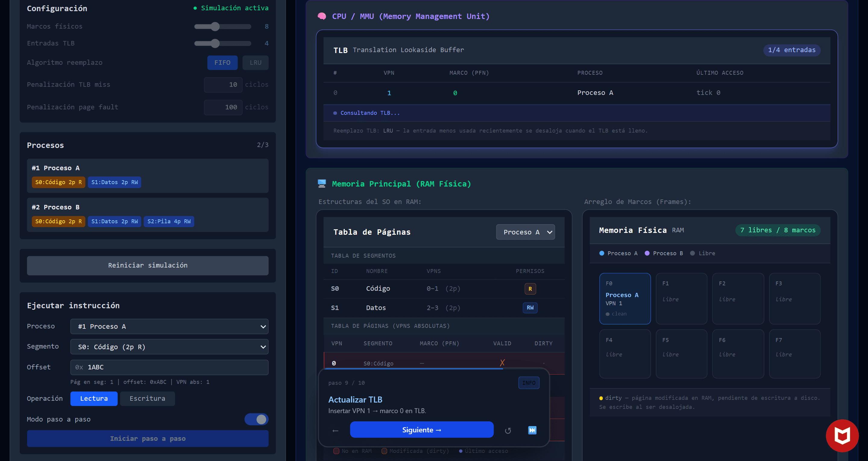Choose Escritura operation
This screenshot has width=868, height=461.
[x=147, y=399]
